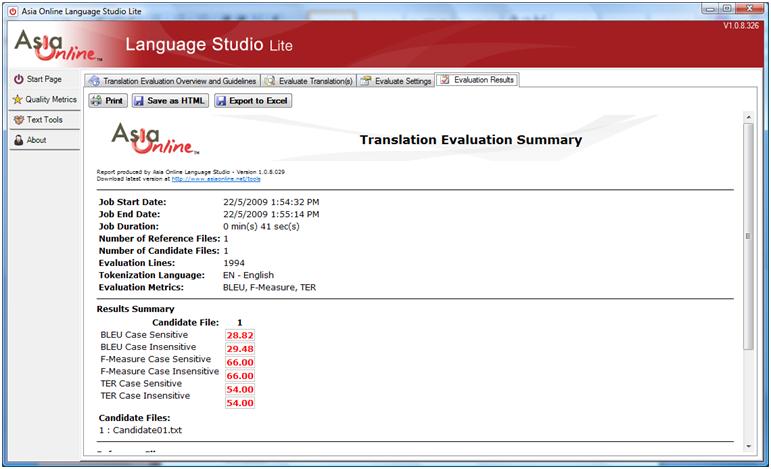Click the BLEU Case Sensitive score 28.82
This screenshot has height=469, width=771.
(240, 335)
